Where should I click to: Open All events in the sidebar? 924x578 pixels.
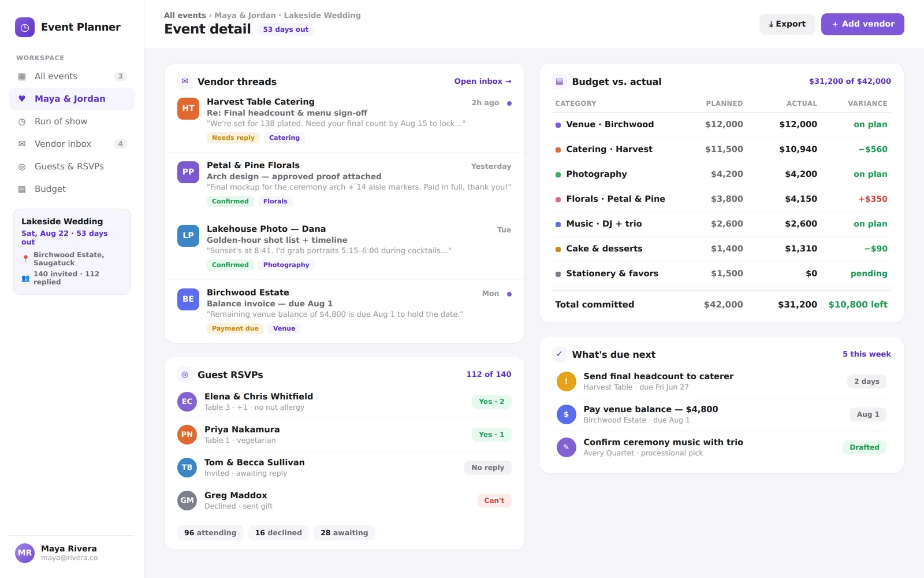tap(72, 76)
